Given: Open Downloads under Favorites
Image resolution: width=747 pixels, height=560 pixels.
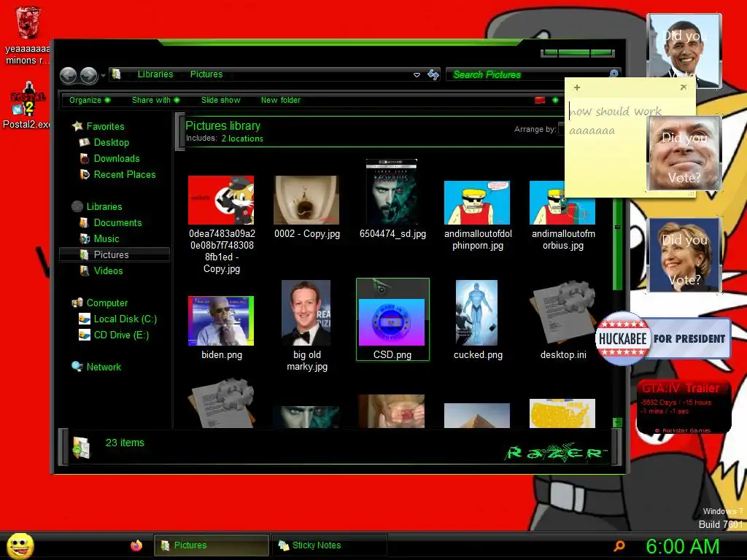Looking at the screenshot, I should pyautogui.click(x=109, y=158).
